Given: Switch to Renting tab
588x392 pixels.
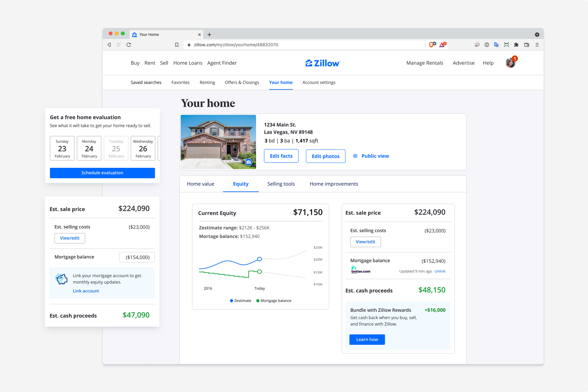Looking at the screenshot, I should 207,83.
